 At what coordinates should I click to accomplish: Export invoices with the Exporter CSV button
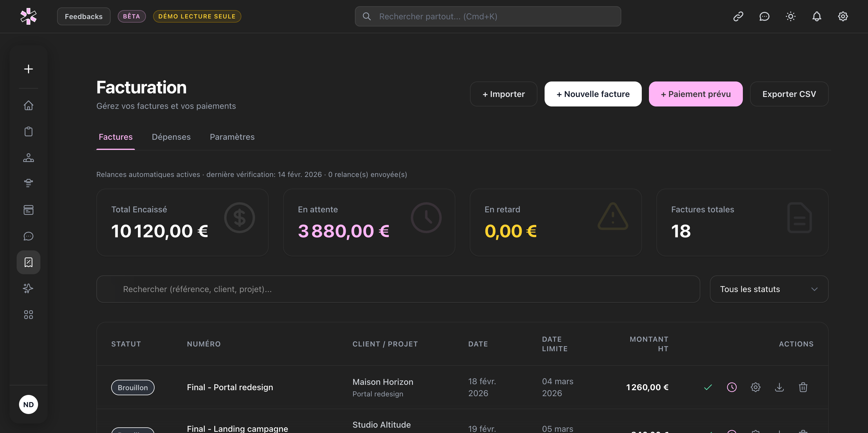tap(789, 94)
